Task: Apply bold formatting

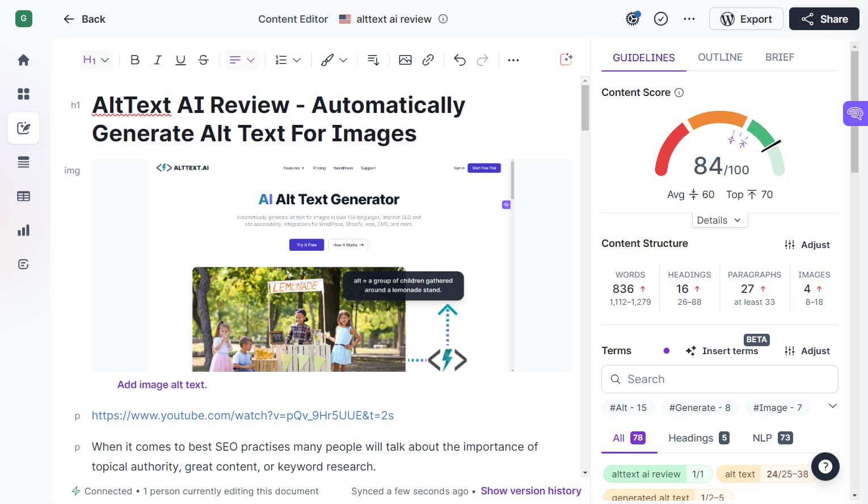Action: (135, 60)
